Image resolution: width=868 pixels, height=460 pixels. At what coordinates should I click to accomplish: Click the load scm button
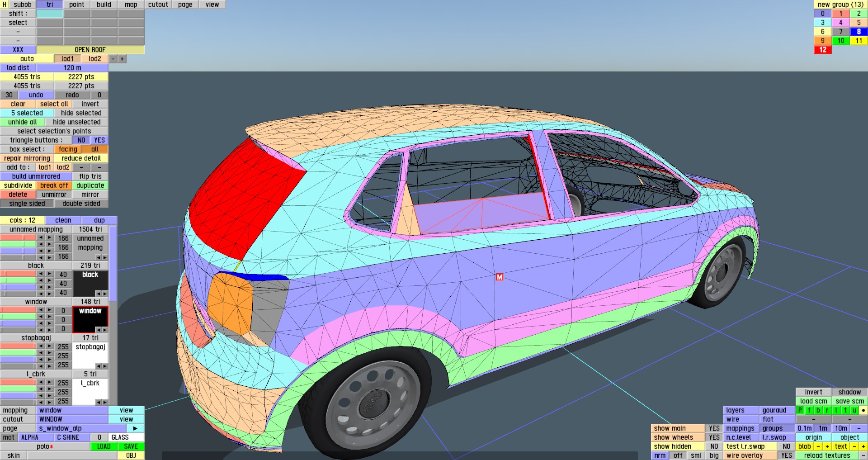814,401
